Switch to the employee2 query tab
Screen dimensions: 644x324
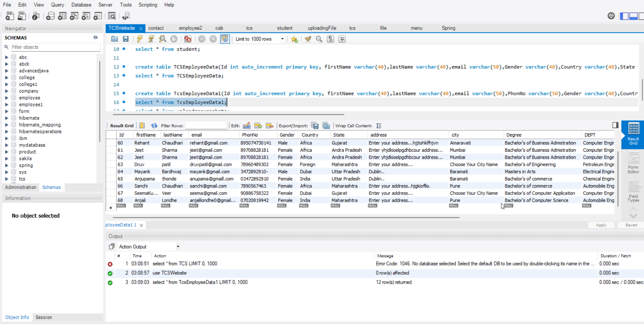pos(190,28)
